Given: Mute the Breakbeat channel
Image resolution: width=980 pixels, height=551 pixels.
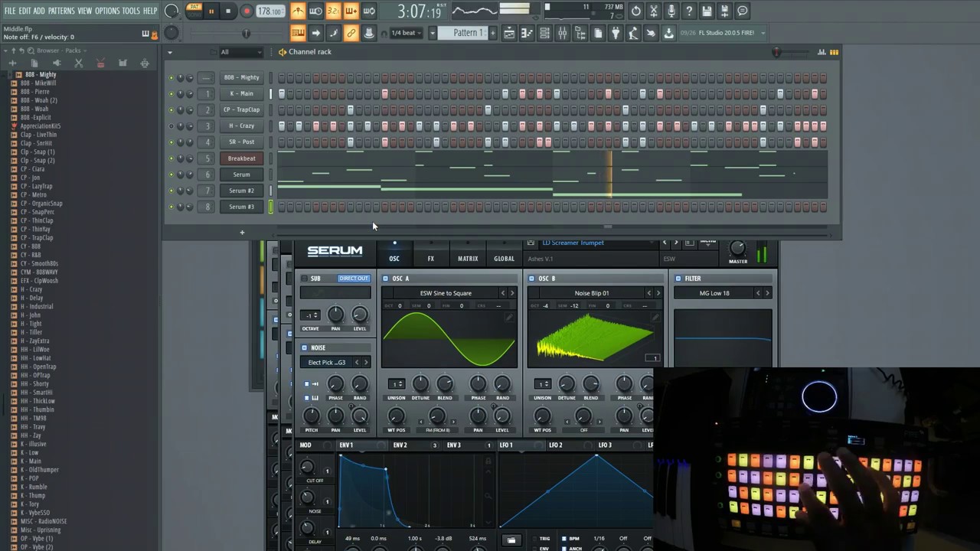Looking at the screenshot, I should [171, 158].
